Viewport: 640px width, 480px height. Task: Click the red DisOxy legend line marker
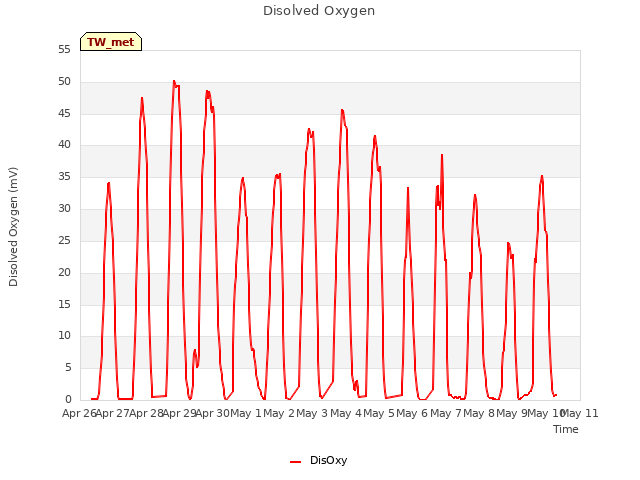296,462
